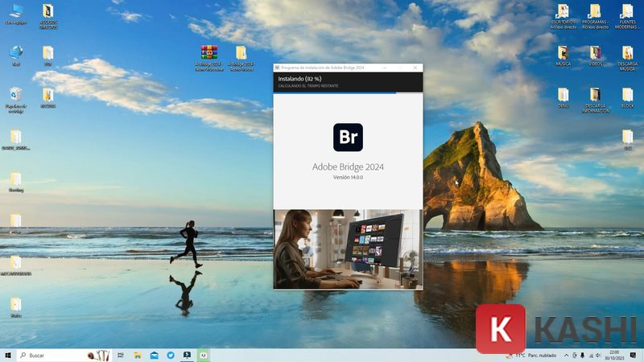The height and width of the screenshot is (362, 644).
Task: Open the Red network desktop icon
Action: [16, 56]
